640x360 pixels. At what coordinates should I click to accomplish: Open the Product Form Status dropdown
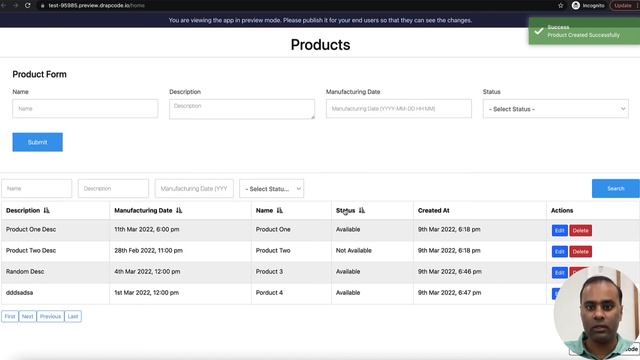pyautogui.click(x=556, y=109)
